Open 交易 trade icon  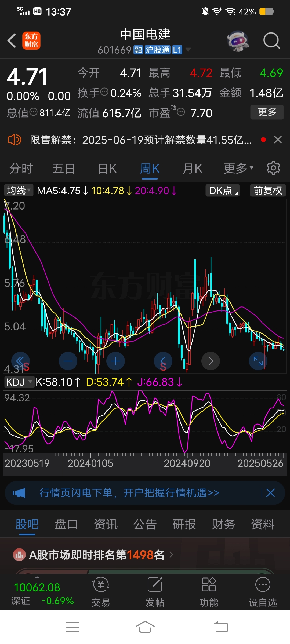click(x=101, y=585)
